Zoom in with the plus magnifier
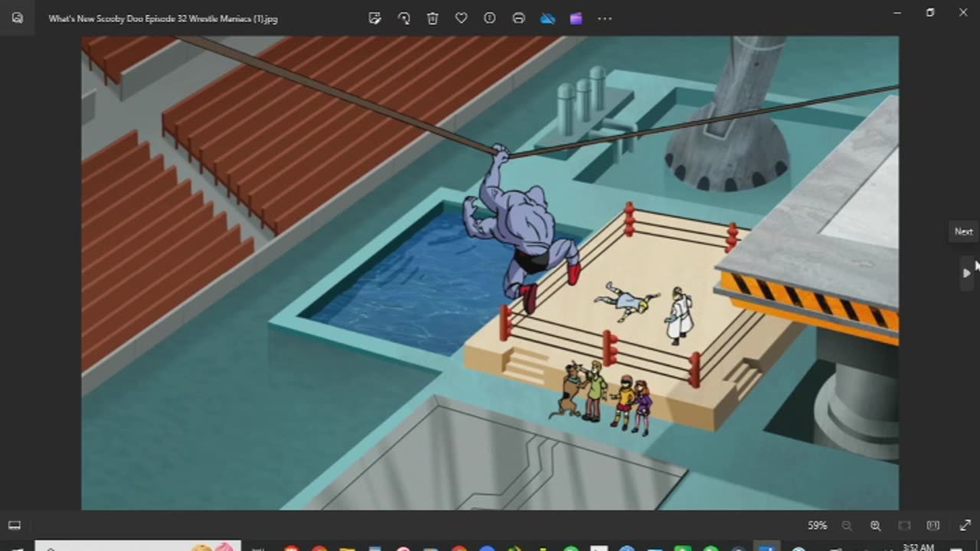 875,526
